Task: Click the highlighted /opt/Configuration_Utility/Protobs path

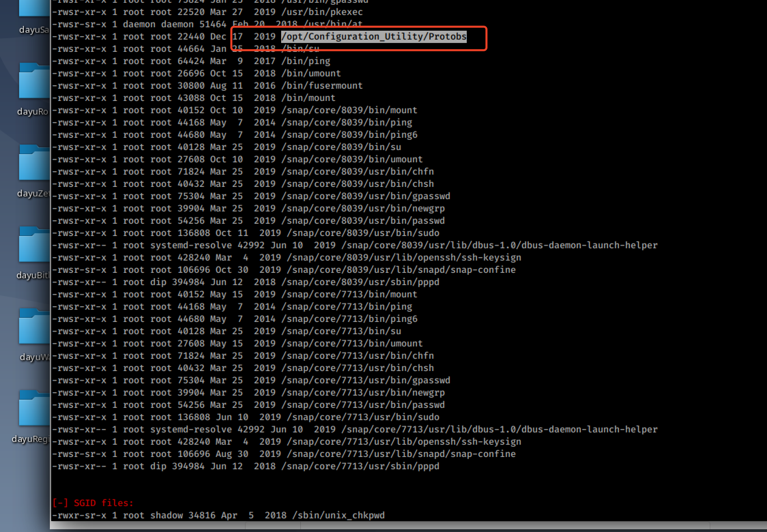Action: (x=374, y=36)
